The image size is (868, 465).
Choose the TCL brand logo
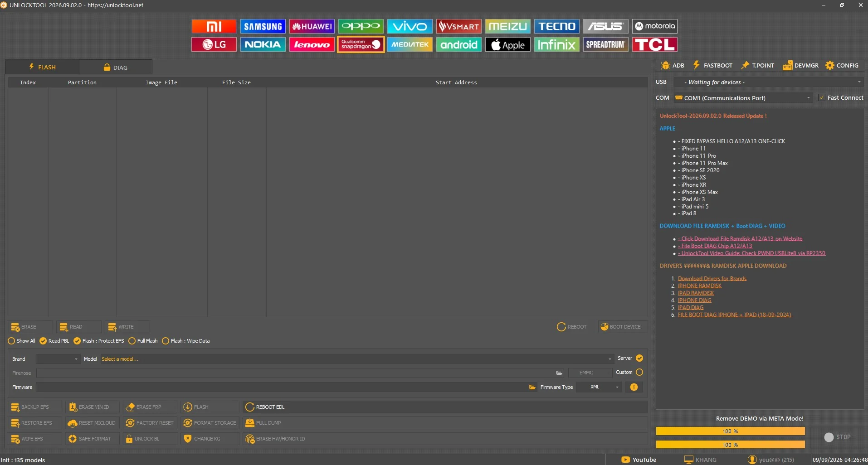(x=654, y=44)
